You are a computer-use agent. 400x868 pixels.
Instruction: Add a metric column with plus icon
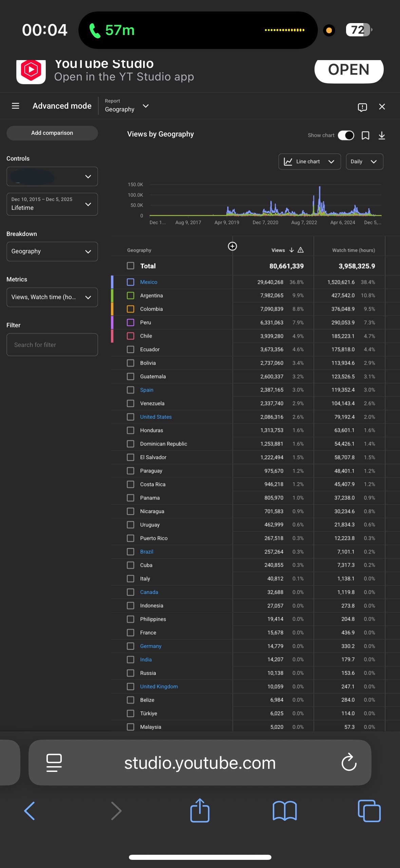[x=232, y=246]
